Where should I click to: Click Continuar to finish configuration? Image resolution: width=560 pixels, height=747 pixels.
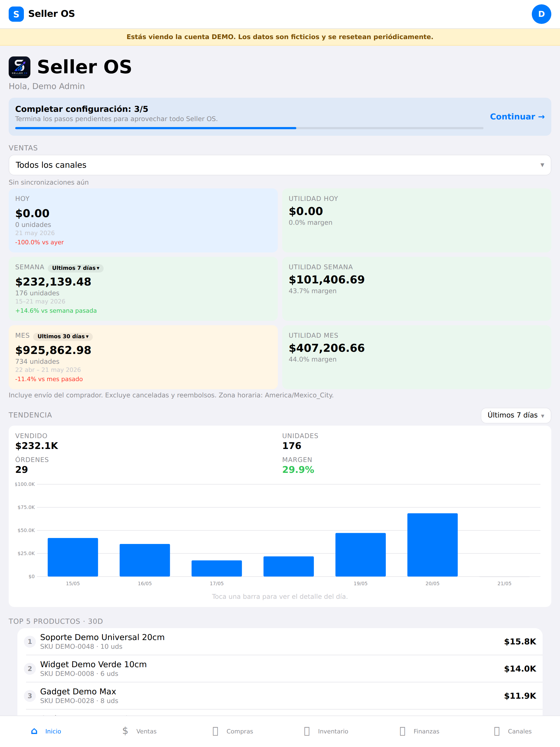click(x=517, y=116)
